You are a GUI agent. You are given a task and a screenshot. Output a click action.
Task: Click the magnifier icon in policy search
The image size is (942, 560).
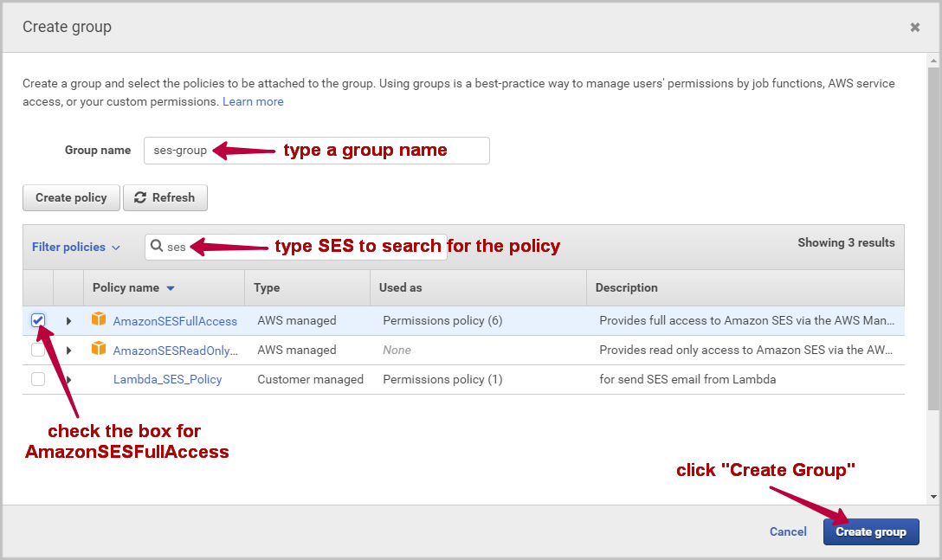pos(157,246)
